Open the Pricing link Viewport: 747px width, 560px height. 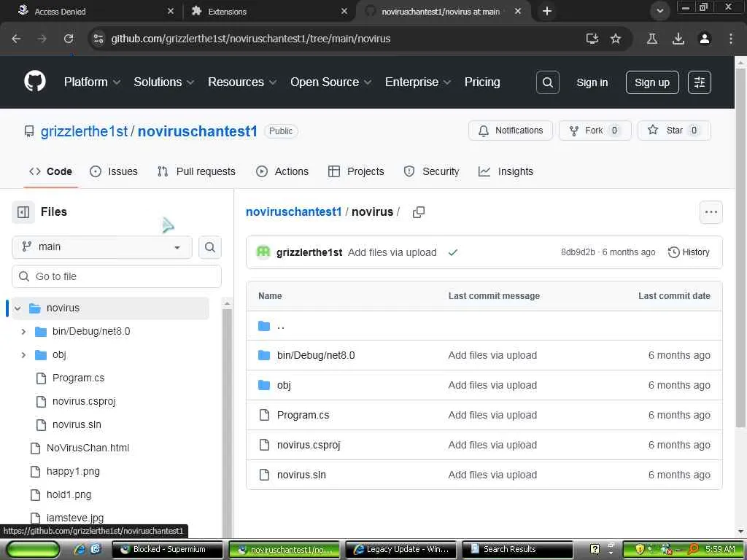tap(482, 82)
